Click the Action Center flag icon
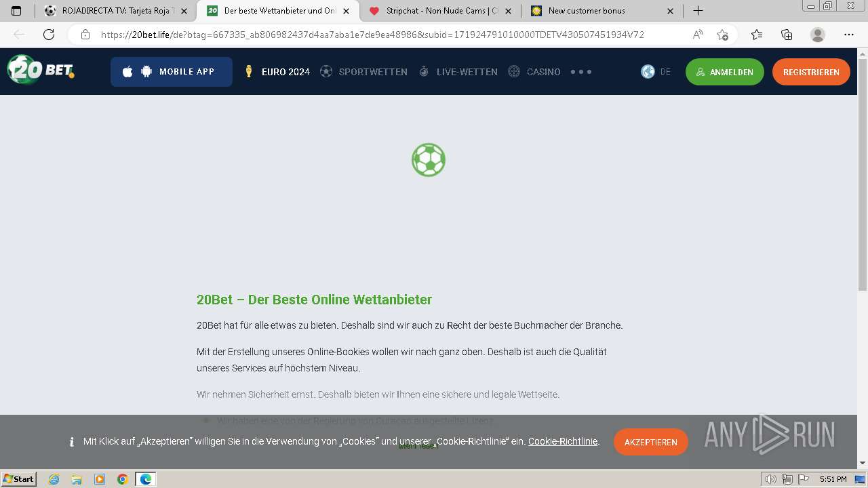This screenshot has height=488, width=868. [x=803, y=479]
